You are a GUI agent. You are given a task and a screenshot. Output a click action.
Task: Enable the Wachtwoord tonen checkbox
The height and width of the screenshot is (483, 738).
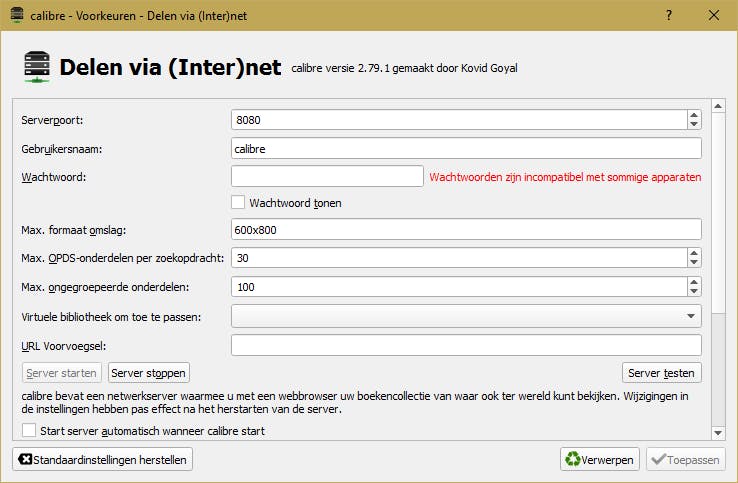pyautogui.click(x=238, y=202)
